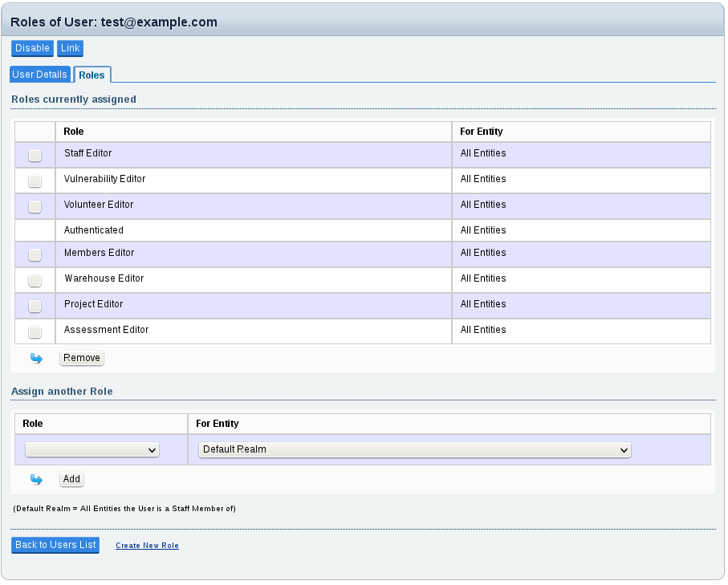Image resolution: width=728 pixels, height=585 pixels.
Task: Expand the Default Realm entity dropdown
Action: click(414, 450)
